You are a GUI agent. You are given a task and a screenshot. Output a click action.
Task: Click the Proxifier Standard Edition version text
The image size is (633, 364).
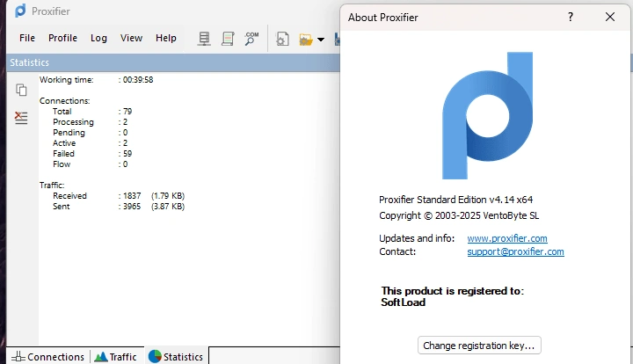coord(455,200)
